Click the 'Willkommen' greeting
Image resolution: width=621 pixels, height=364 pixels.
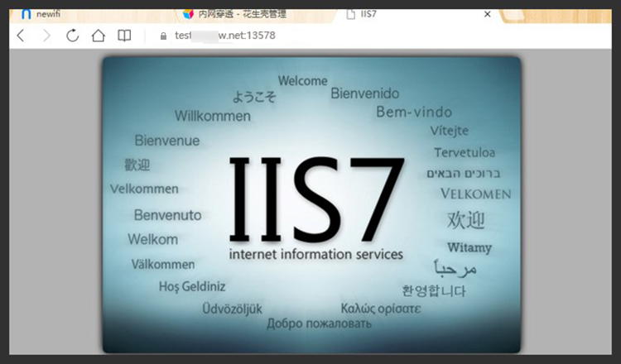(x=212, y=116)
